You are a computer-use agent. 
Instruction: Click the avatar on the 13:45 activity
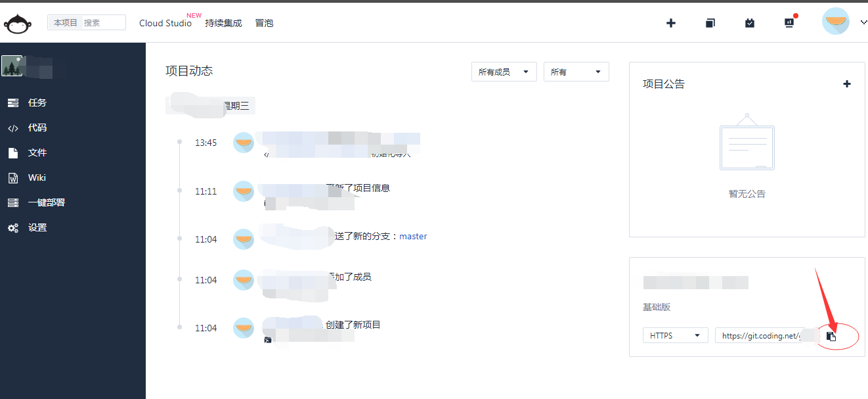pos(244,143)
